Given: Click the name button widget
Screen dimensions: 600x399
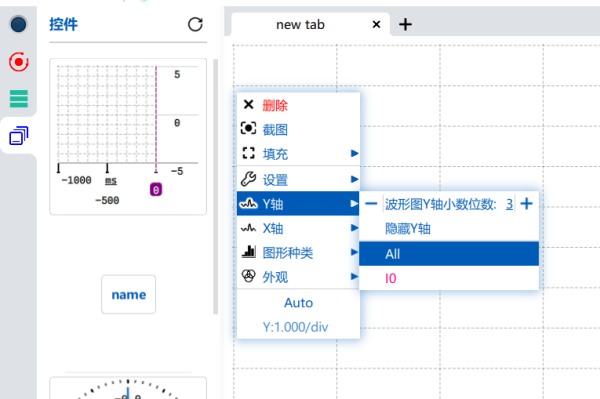Looking at the screenshot, I should click(129, 294).
